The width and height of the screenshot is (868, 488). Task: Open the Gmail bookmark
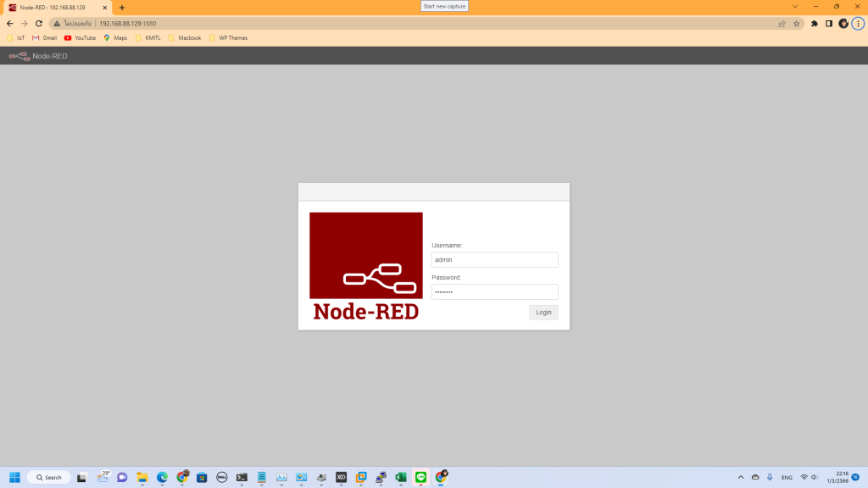(43, 37)
